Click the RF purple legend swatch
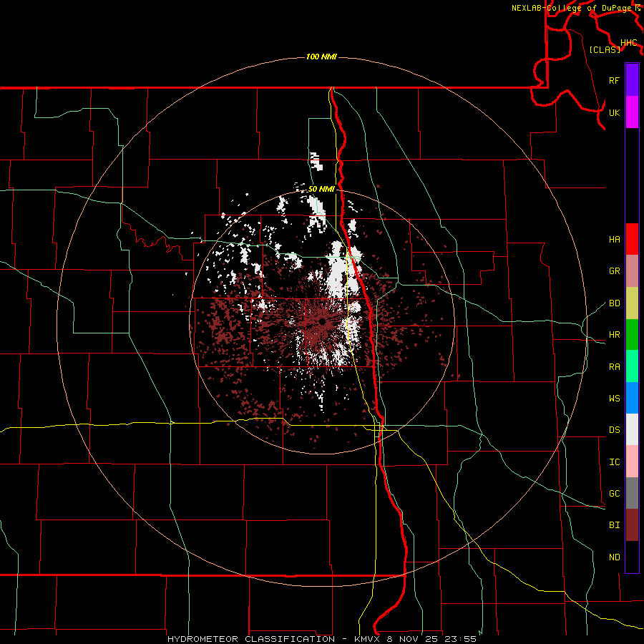 click(x=632, y=80)
